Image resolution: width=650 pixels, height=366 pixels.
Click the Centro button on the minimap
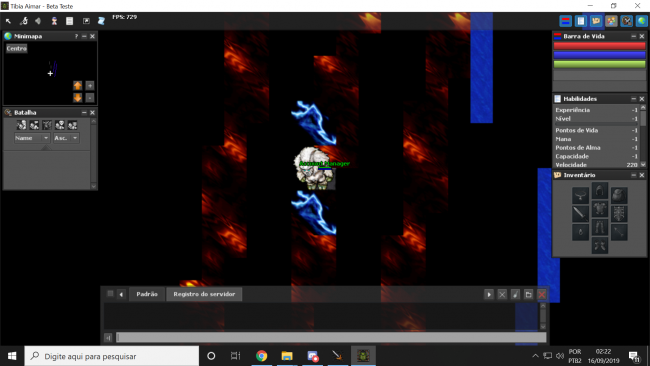tap(17, 48)
